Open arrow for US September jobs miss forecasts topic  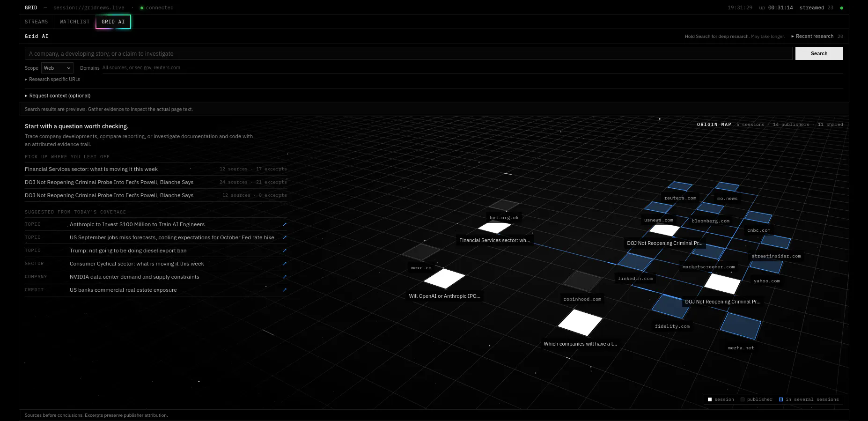(x=285, y=237)
